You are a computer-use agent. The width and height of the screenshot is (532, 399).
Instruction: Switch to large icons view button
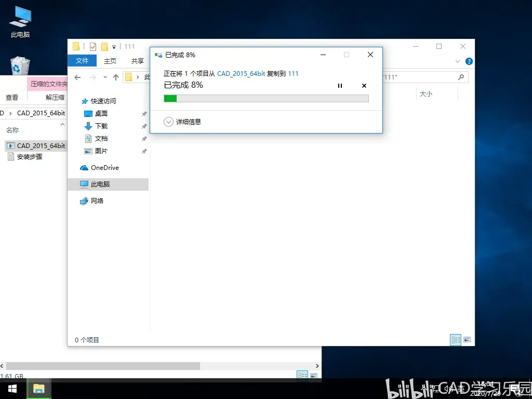pyautogui.click(x=467, y=340)
